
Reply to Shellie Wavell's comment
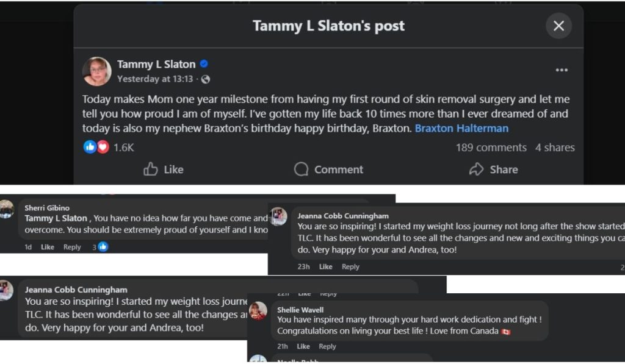coord(328,346)
